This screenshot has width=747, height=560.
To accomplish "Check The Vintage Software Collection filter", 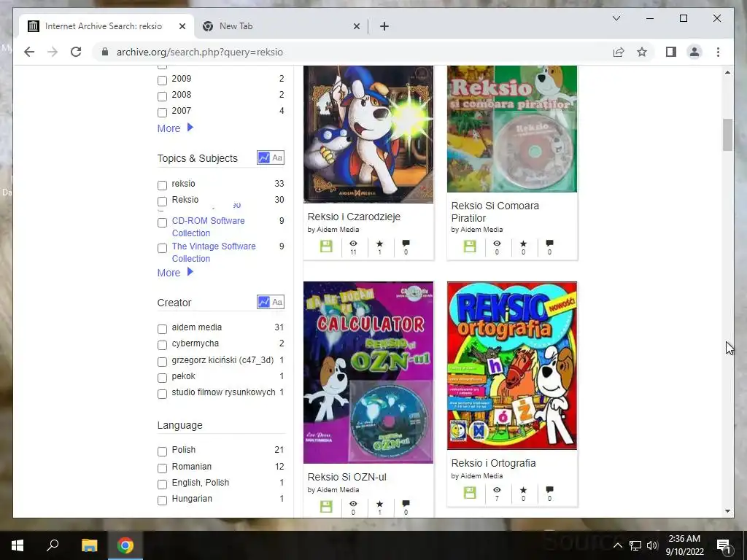I will click(162, 248).
